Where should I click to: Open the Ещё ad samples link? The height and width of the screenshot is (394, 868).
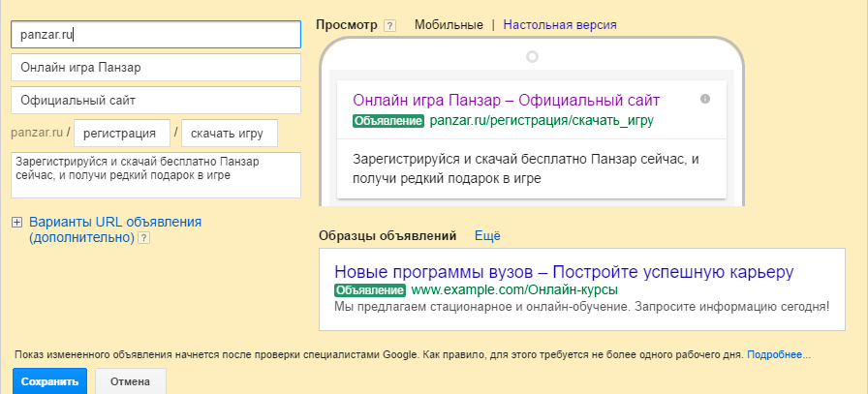[x=487, y=236]
